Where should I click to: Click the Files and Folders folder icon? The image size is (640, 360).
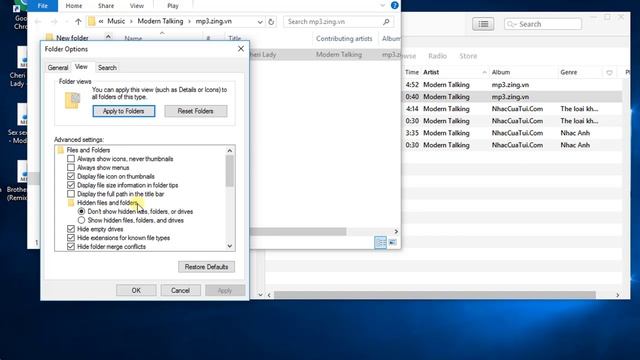(x=61, y=150)
